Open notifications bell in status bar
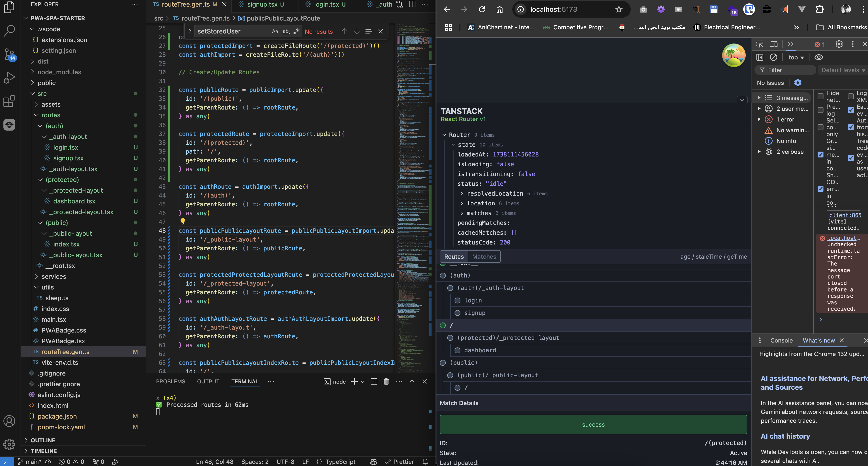 [x=425, y=462]
